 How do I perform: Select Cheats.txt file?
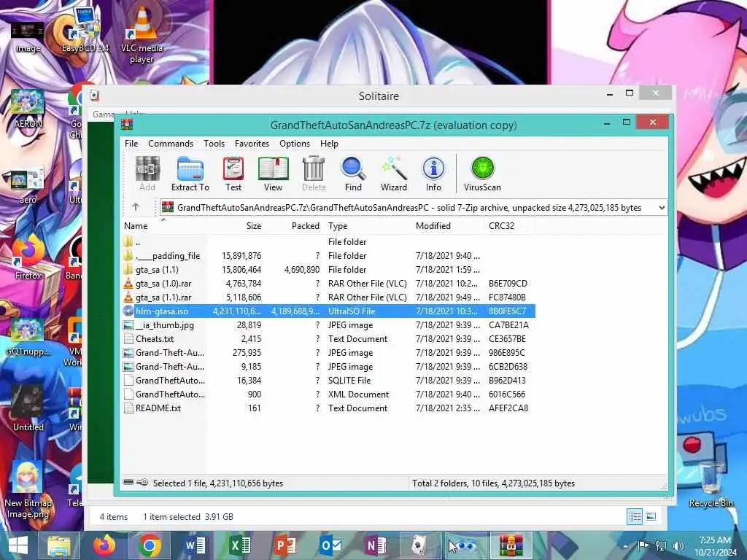click(329, 338)
